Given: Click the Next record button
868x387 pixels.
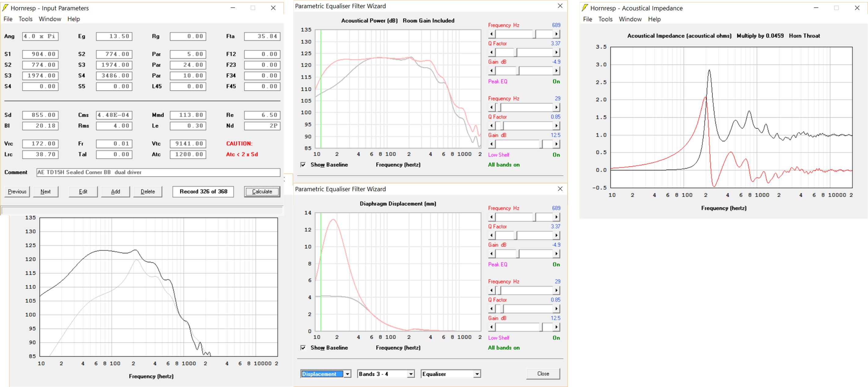Looking at the screenshot, I should (46, 192).
